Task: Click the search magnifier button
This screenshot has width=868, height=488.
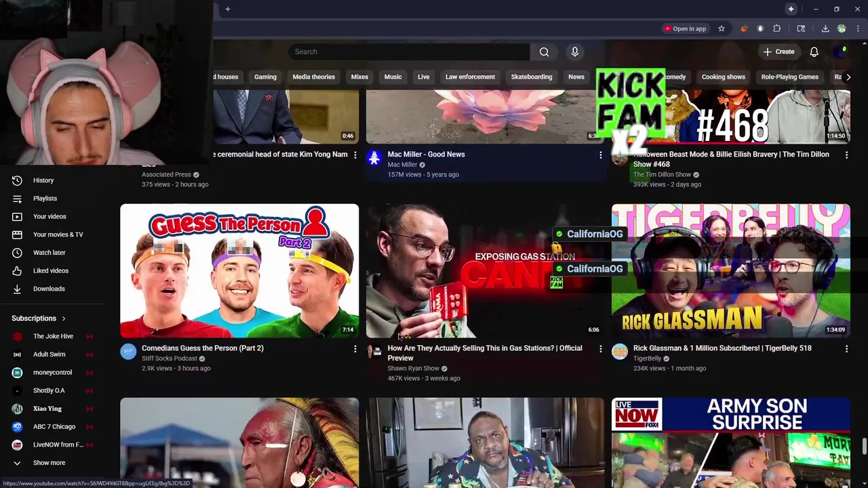Action: click(544, 52)
